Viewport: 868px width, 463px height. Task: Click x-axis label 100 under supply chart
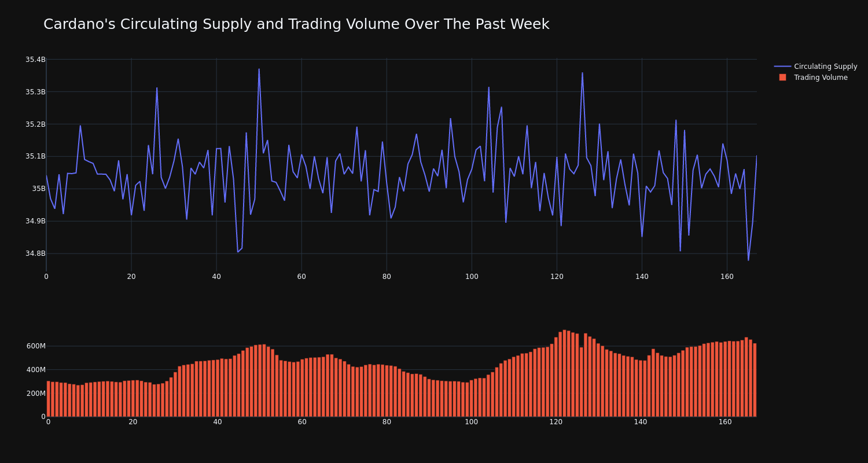tap(472, 277)
